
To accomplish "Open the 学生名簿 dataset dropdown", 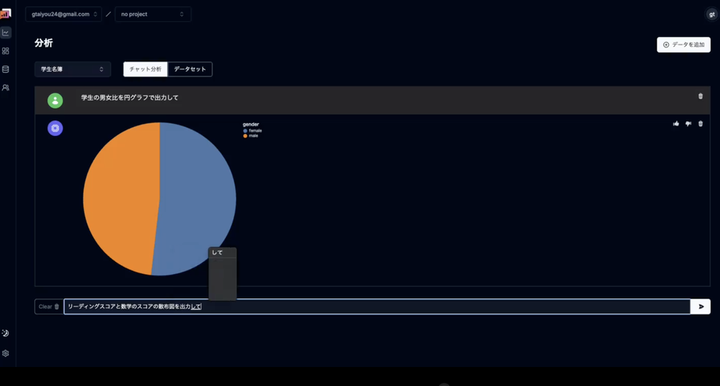I will (73, 69).
